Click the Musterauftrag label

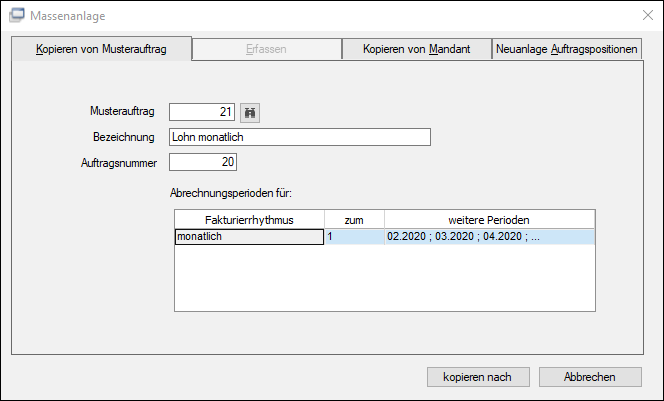coord(122,111)
